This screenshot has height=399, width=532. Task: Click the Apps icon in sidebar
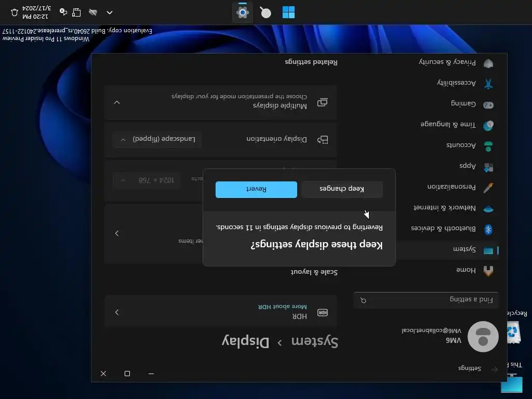click(x=488, y=167)
